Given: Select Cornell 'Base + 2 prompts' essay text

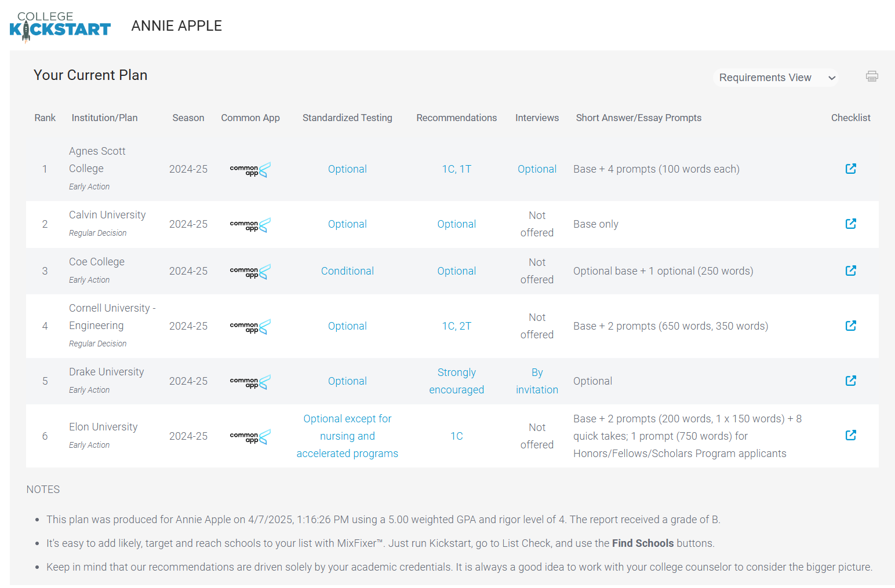Looking at the screenshot, I should pos(671,326).
